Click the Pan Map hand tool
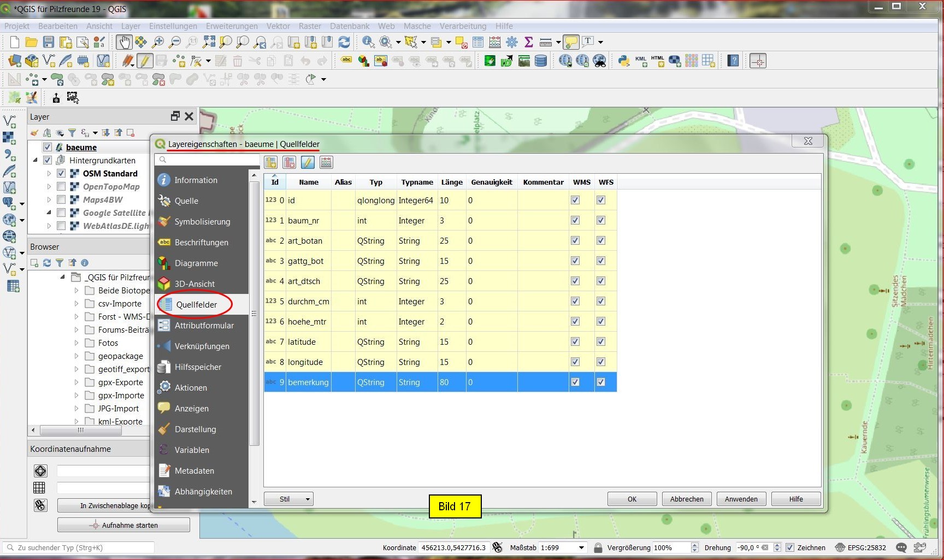This screenshot has height=560, width=944. click(x=124, y=42)
